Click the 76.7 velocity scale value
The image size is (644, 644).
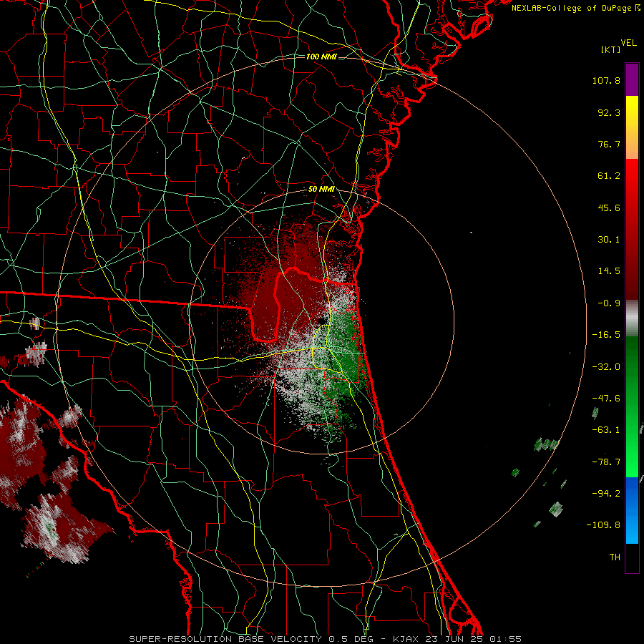[609, 144]
